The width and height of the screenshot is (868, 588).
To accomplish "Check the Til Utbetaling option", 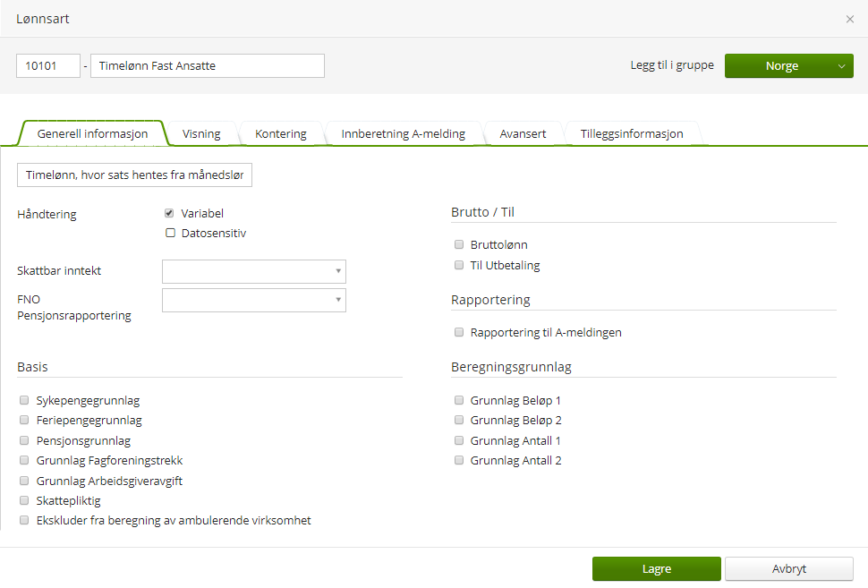I will point(459,266).
